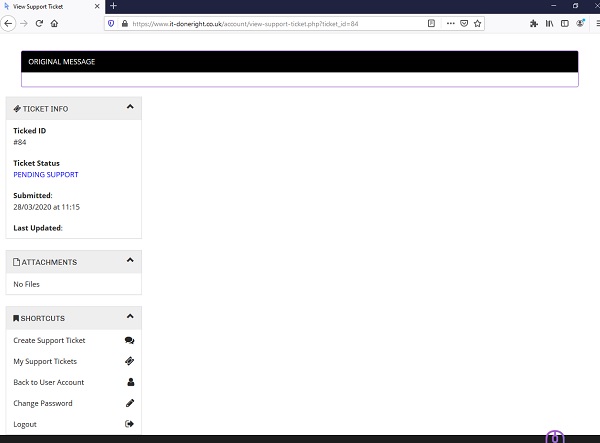The width and height of the screenshot is (600, 443).
Task: Open page actions three-dot menu
Action: [450, 24]
